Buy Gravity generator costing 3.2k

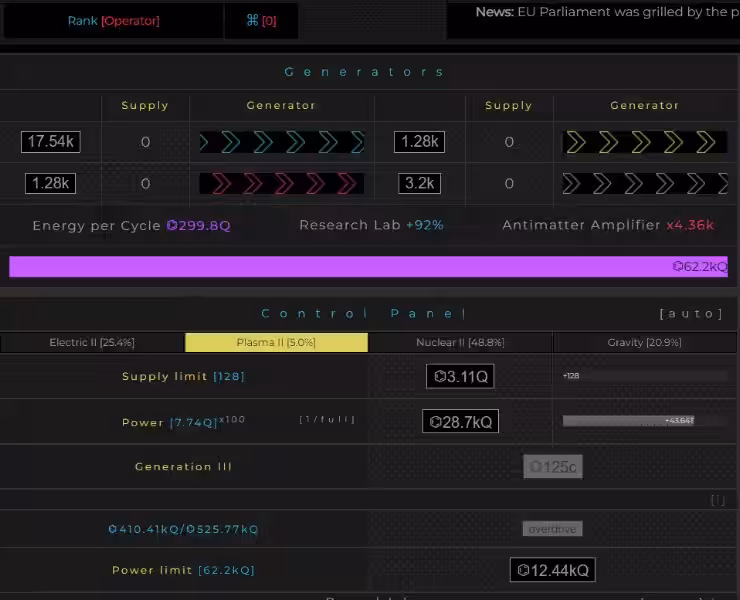pyautogui.click(x=419, y=183)
